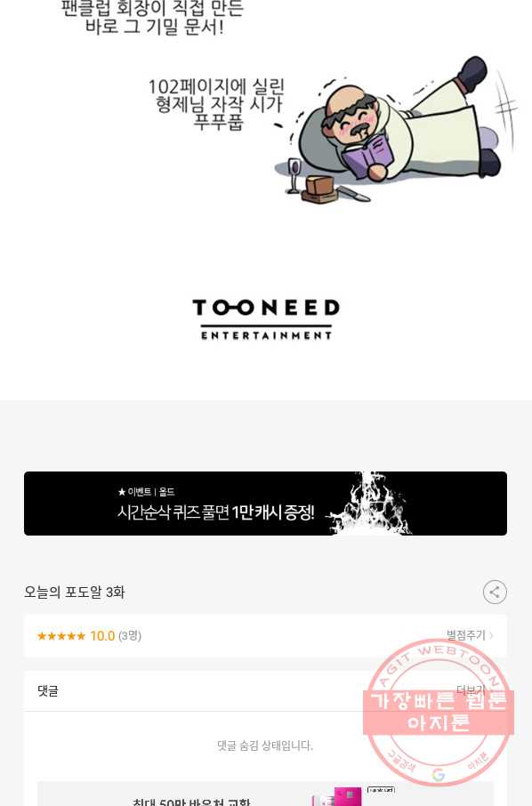Click the 가장빠른 웹툰 아지툰 red label
This screenshot has width=532, height=806.
point(439,713)
